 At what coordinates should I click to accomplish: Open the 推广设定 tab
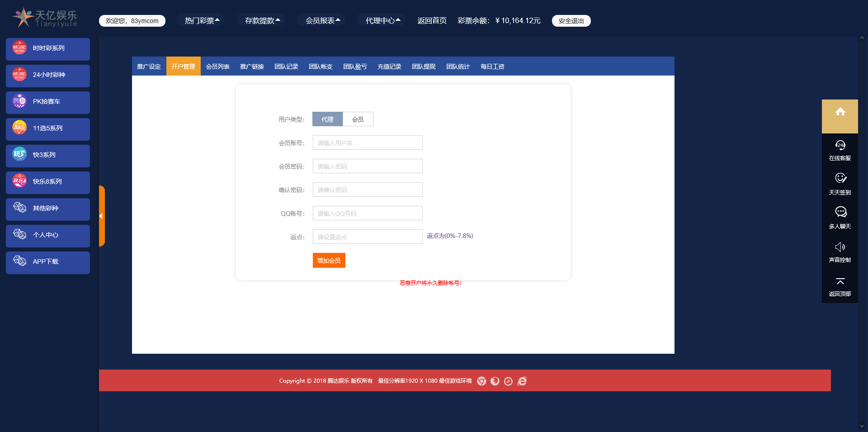(149, 66)
